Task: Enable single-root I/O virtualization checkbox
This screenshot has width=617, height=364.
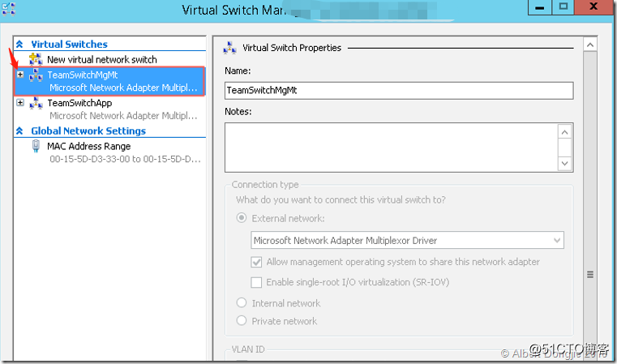Action: tap(256, 282)
